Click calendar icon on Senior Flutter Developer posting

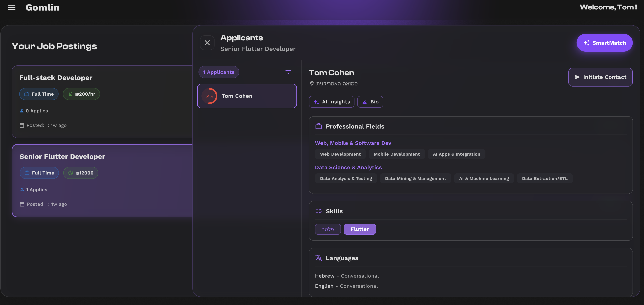pyautogui.click(x=22, y=204)
